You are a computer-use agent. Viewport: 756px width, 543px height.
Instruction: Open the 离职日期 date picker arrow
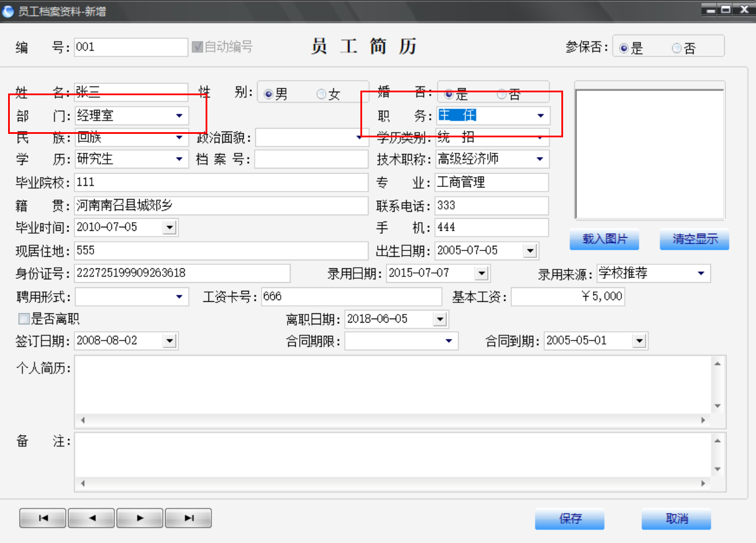pos(440,319)
